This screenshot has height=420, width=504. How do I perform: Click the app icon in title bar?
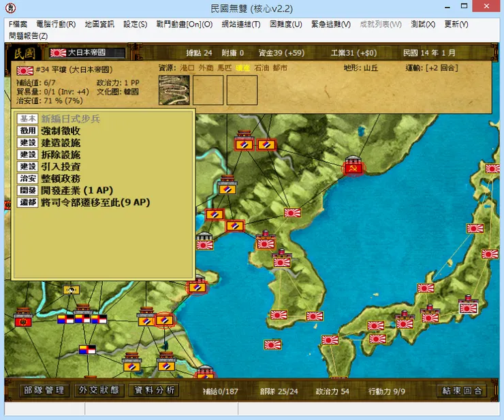pos(11,7)
